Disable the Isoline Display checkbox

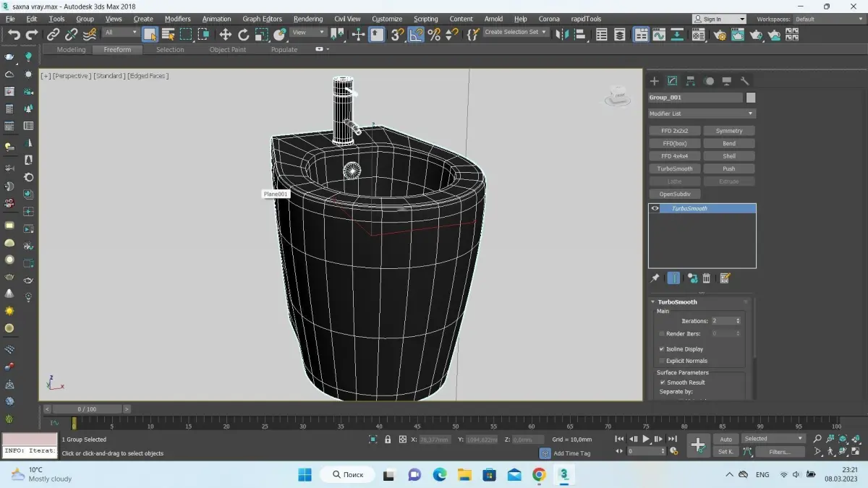click(x=662, y=349)
